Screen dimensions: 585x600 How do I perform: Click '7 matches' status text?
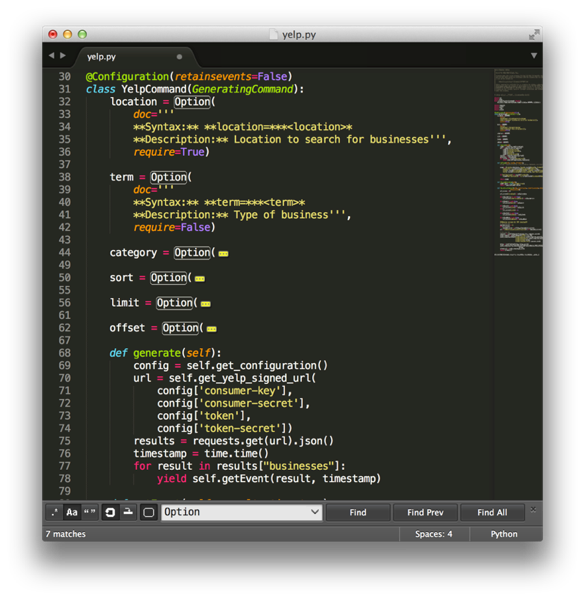(65, 534)
